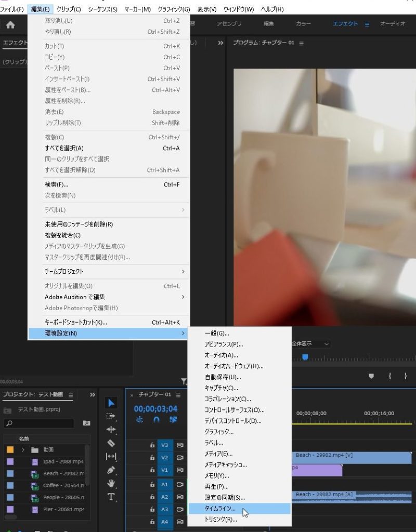
Task: Toggle the timeline Snap magnet
Action: (x=156, y=420)
